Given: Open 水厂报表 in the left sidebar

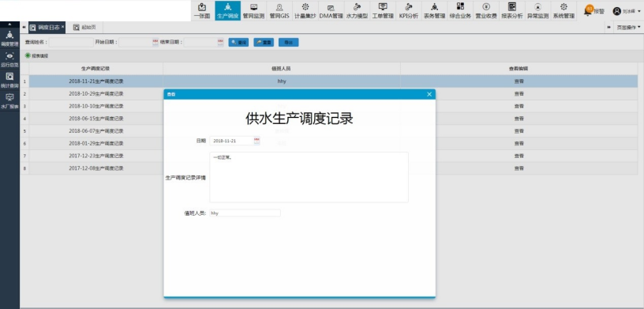Looking at the screenshot, I should coord(9,101).
